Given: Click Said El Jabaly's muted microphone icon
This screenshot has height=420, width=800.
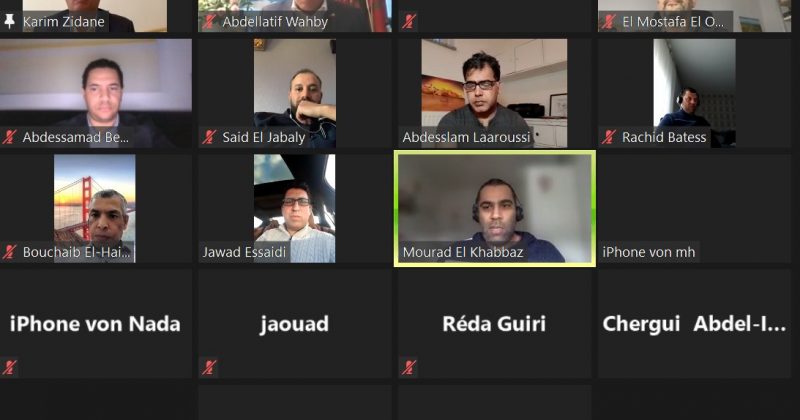Looking at the screenshot, I should (209, 137).
